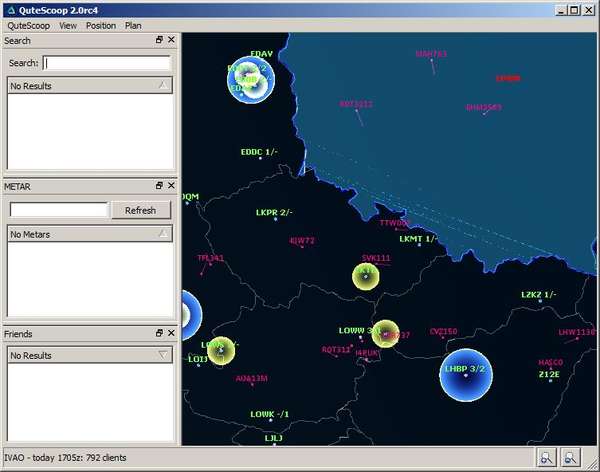Select the EDAV airport label on map
The width and height of the screenshot is (600, 472).
coord(261,54)
